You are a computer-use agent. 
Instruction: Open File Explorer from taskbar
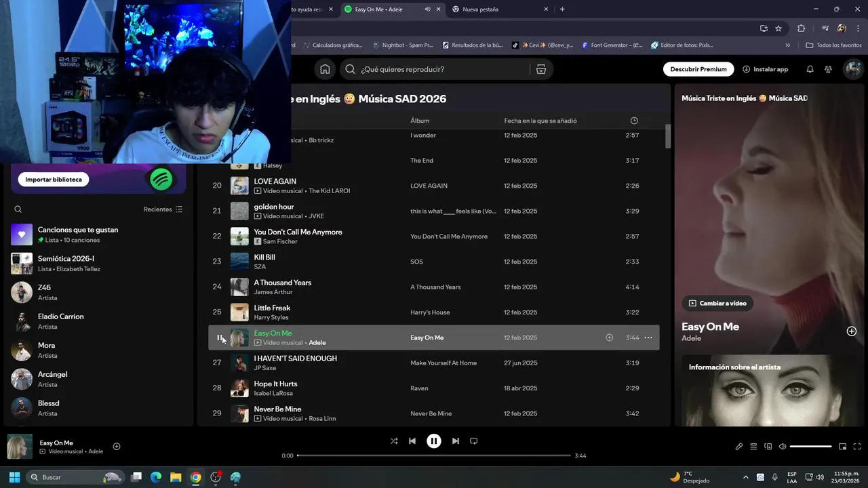pyautogui.click(x=175, y=477)
